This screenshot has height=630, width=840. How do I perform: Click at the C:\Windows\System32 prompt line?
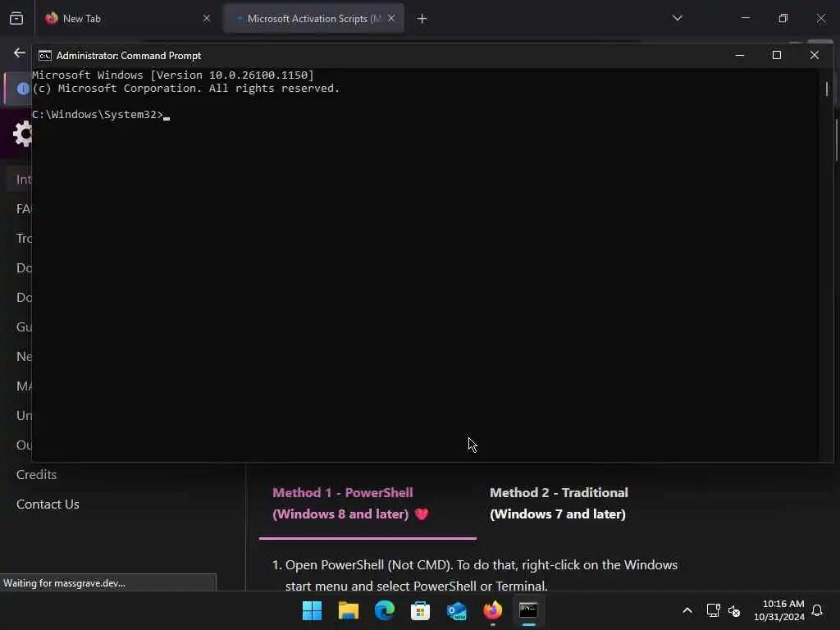101,115
